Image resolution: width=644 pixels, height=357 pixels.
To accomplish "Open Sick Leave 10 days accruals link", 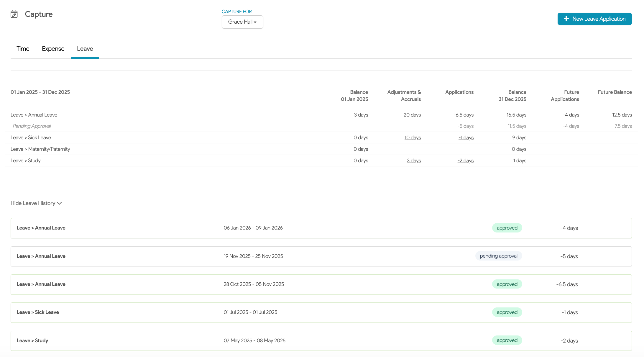I will pyautogui.click(x=412, y=137).
